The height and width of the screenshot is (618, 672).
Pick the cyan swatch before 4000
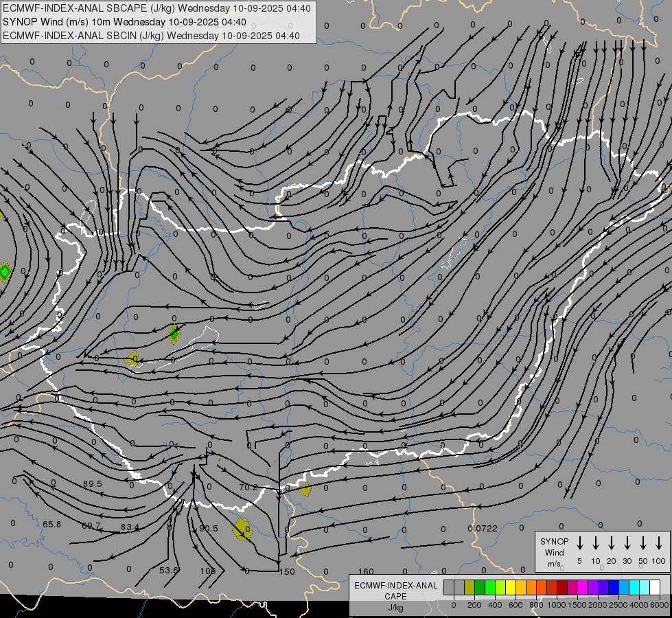[634, 587]
